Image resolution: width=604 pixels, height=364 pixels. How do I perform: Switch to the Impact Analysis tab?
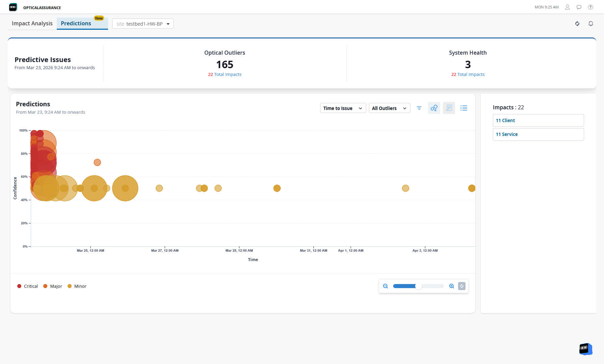32,23
